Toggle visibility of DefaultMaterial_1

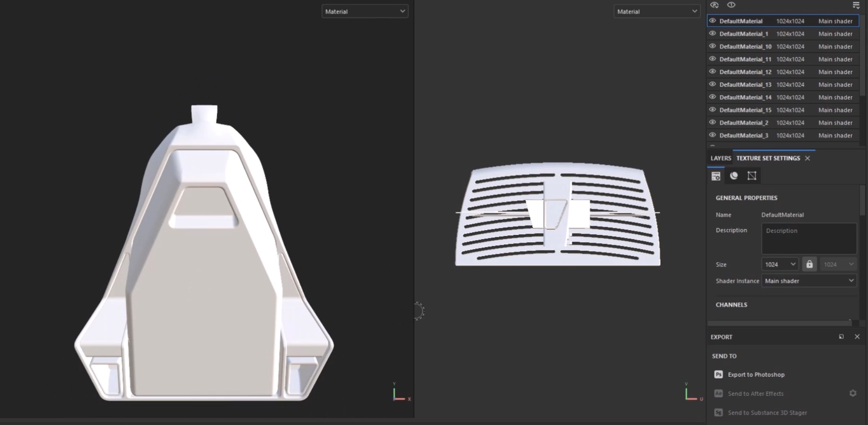click(x=713, y=34)
